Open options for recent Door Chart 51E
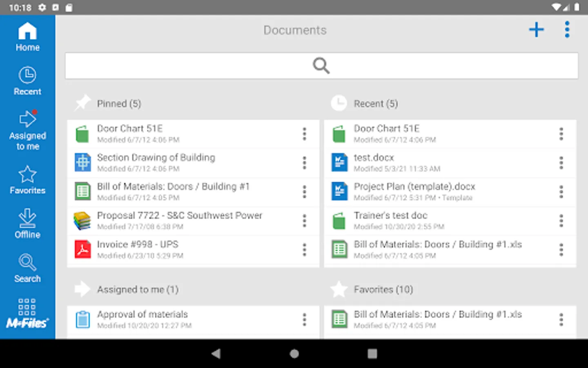Image resolution: width=588 pixels, height=368 pixels. [561, 134]
